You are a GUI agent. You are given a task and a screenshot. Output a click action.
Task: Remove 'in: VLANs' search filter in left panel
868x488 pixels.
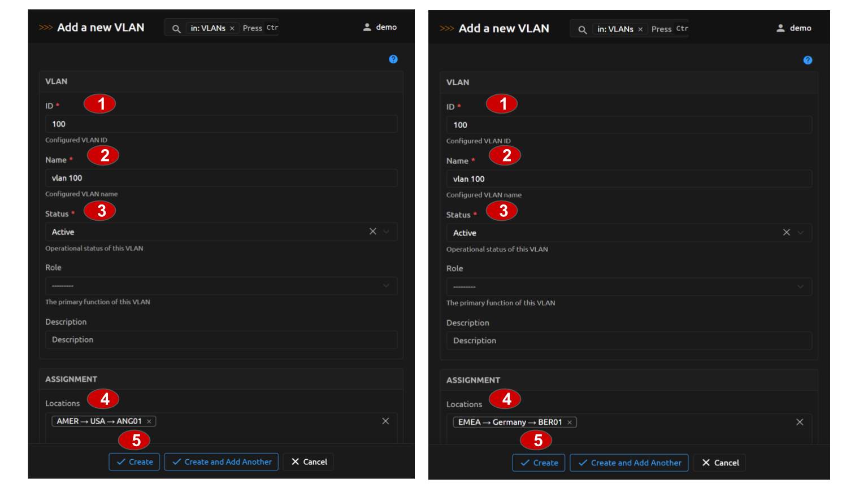coord(232,28)
